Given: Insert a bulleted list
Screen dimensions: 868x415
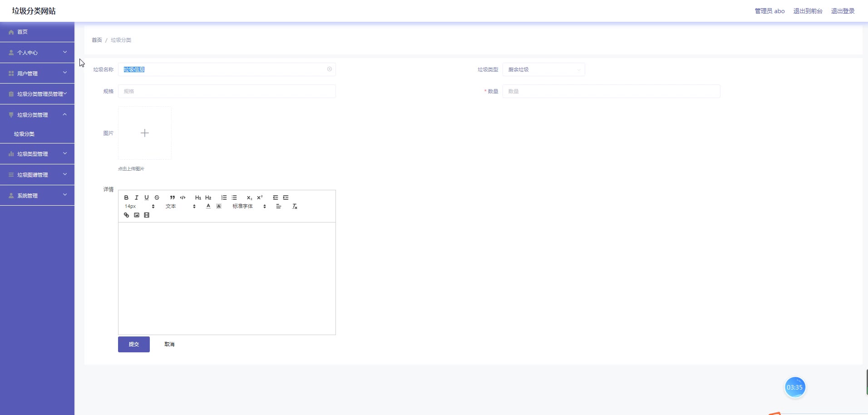Looking at the screenshot, I should tap(234, 198).
